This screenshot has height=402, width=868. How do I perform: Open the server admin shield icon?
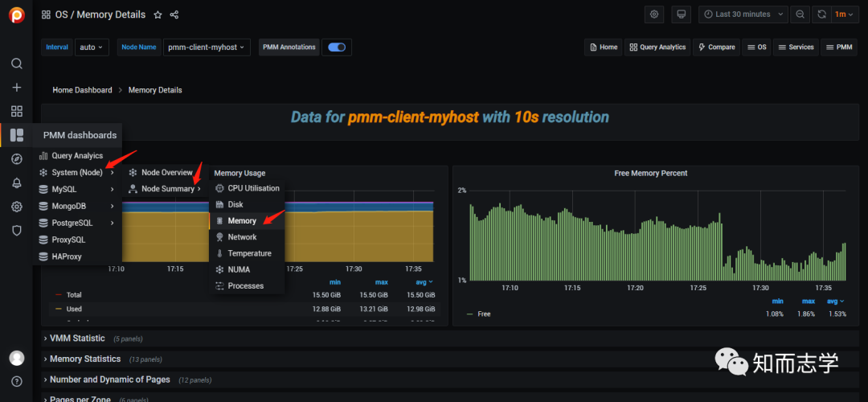pyautogui.click(x=17, y=231)
